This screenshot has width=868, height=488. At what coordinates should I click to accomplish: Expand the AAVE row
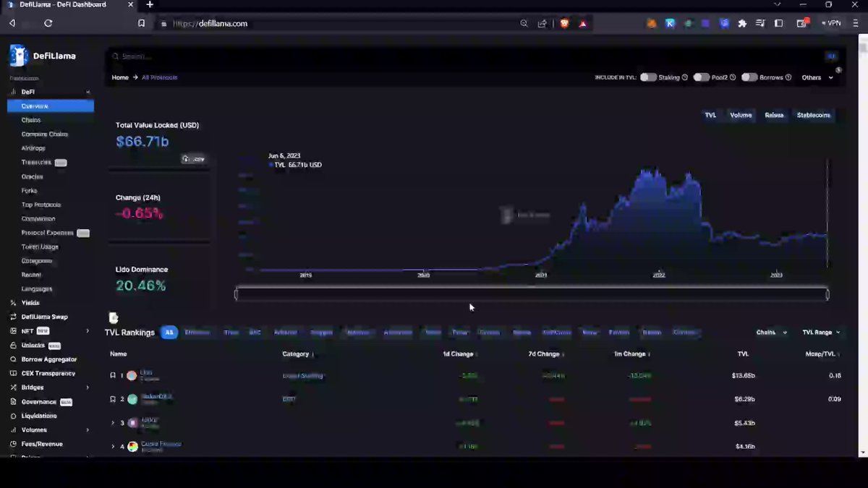[113, 423]
